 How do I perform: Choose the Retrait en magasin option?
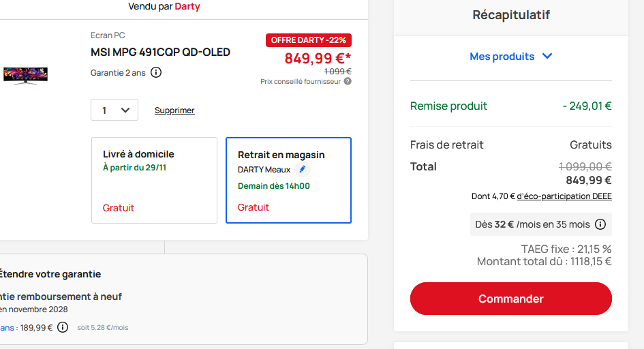click(x=288, y=180)
